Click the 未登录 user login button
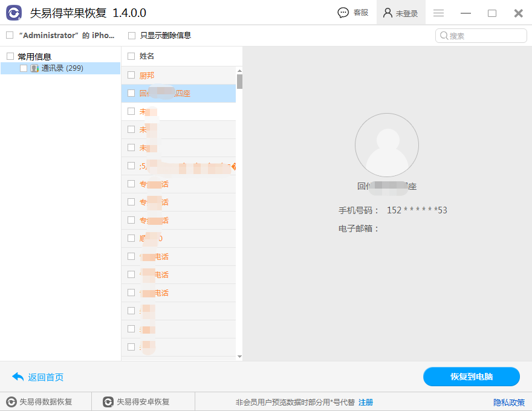 pyautogui.click(x=401, y=13)
